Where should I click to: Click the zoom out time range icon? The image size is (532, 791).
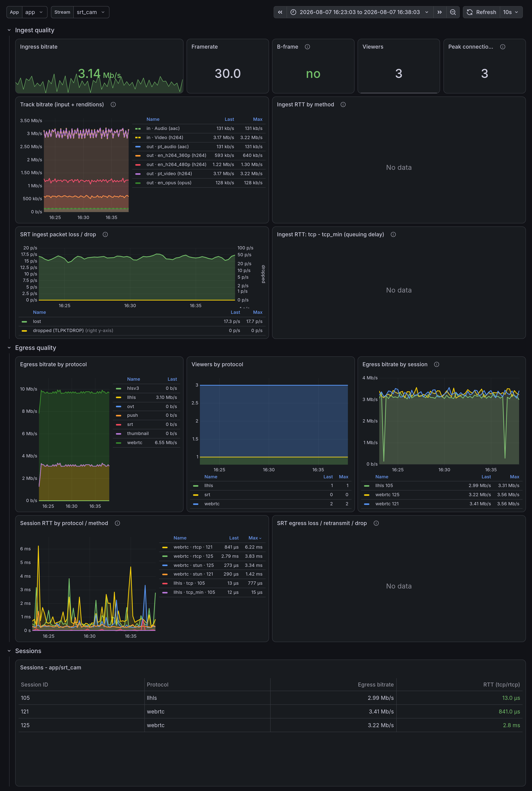tap(453, 12)
